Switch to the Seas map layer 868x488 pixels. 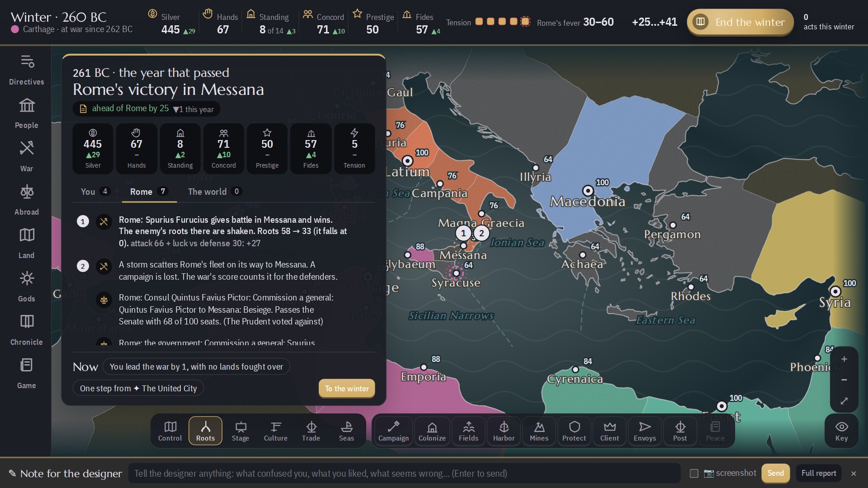[346, 431]
